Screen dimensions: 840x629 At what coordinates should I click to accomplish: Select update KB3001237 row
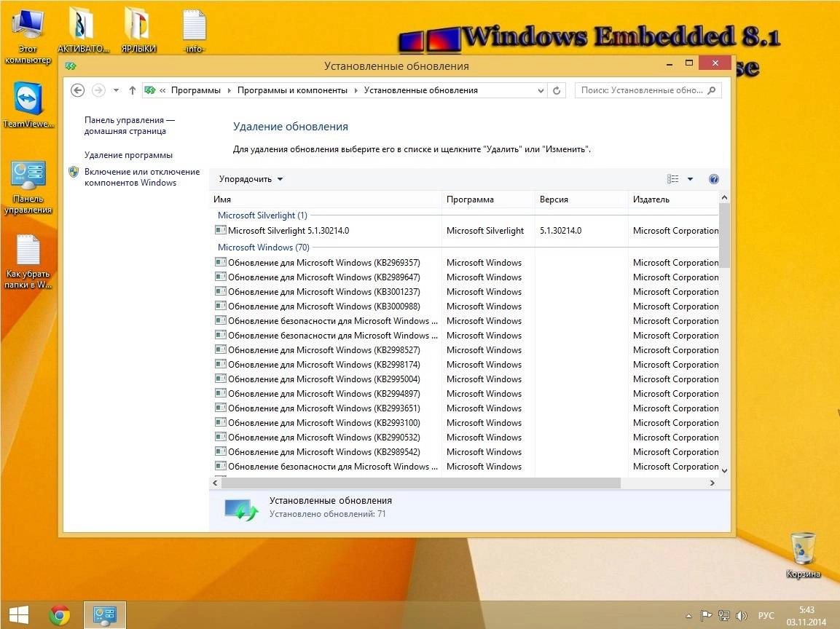465,292
